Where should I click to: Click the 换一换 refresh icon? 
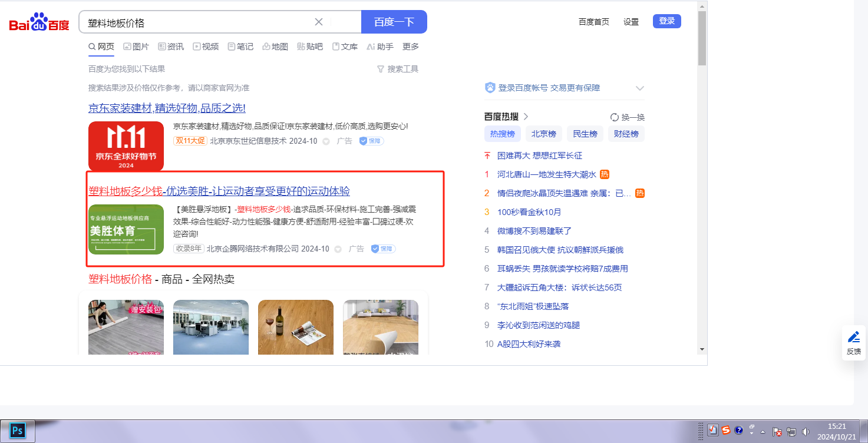(615, 117)
